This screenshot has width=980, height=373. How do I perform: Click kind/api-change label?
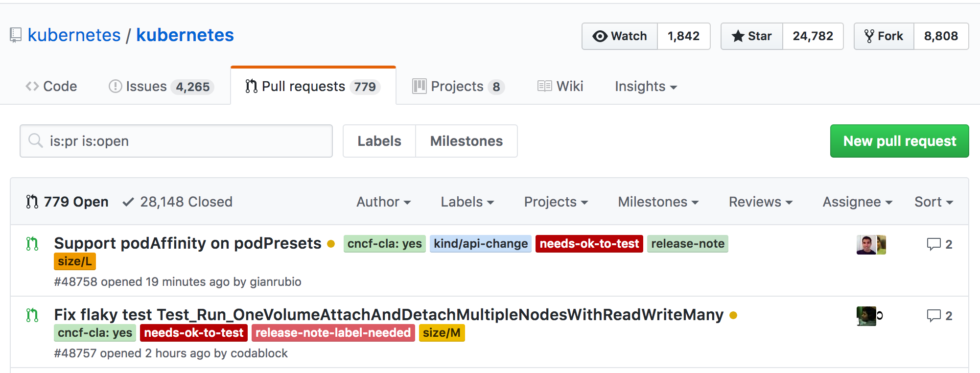pos(481,244)
